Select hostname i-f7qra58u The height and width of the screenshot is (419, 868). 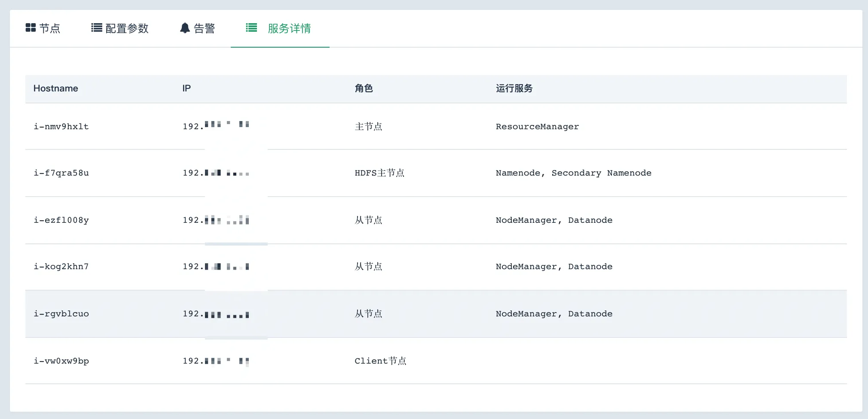pyautogui.click(x=61, y=173)
